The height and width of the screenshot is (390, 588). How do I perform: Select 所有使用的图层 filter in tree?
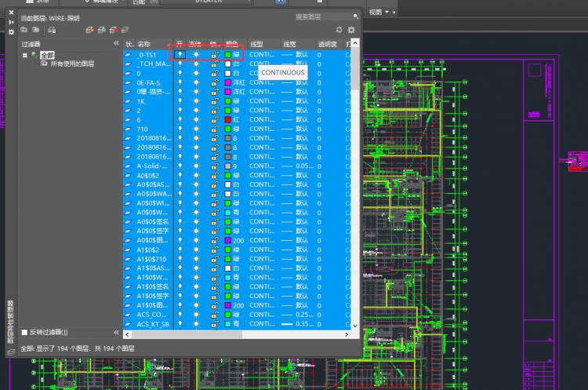pyautogui.click(x=73, y=64)
